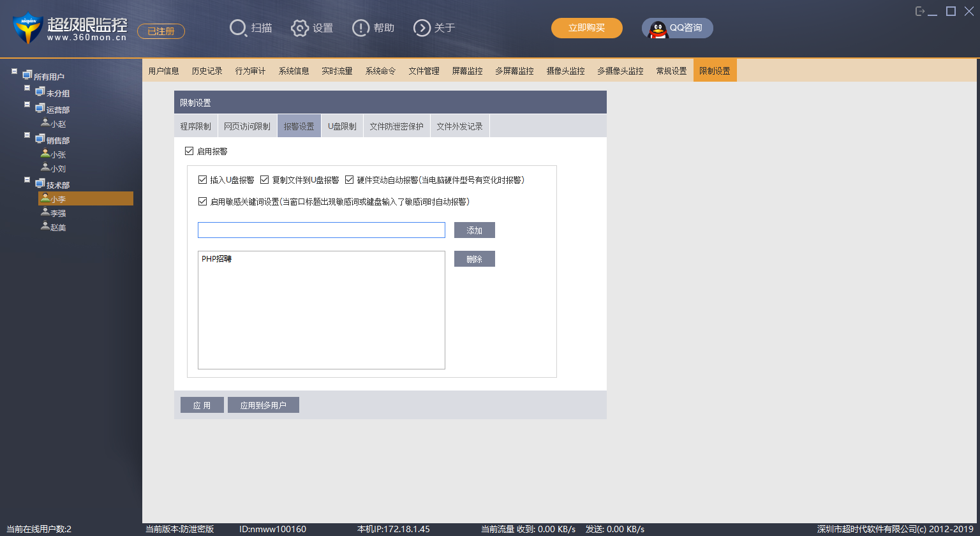Screen dimensions: 980x536
Task: Click the Scan (扫描) magnifier icon
Action: pyautogui.click(x=239, y=28)
